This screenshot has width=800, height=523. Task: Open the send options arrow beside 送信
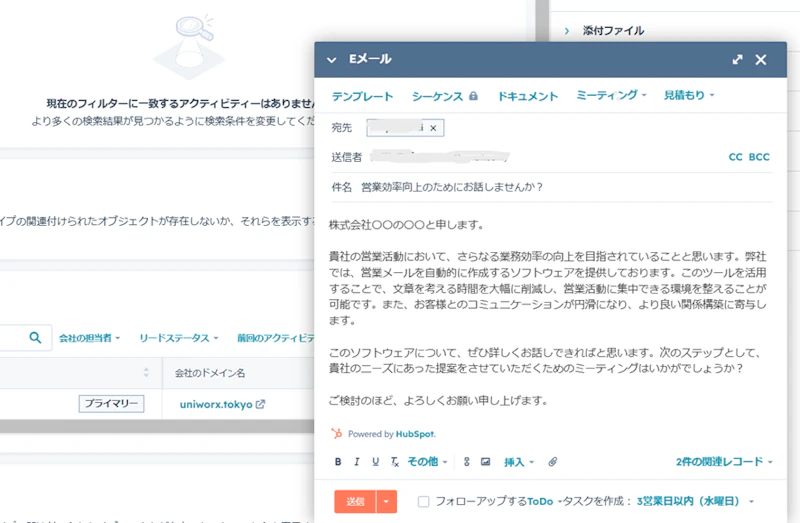(x=386, y=502)
